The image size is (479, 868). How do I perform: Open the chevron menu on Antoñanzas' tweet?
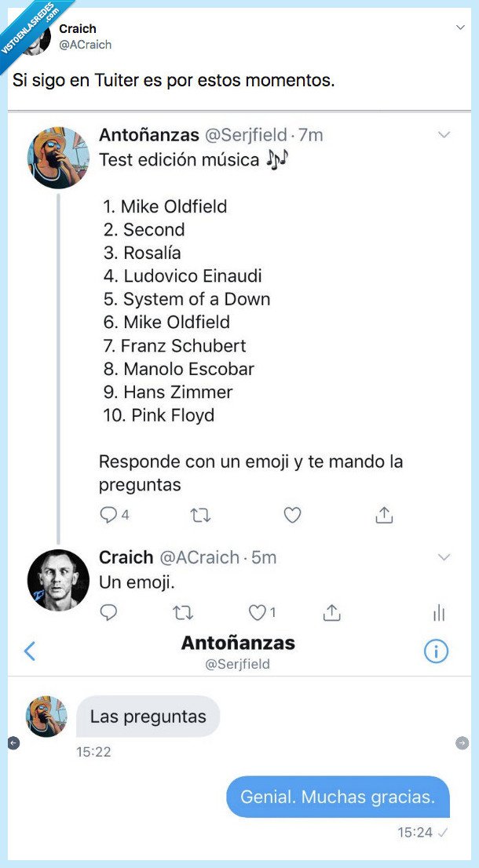pyautogui.click(x=443, y=134)
